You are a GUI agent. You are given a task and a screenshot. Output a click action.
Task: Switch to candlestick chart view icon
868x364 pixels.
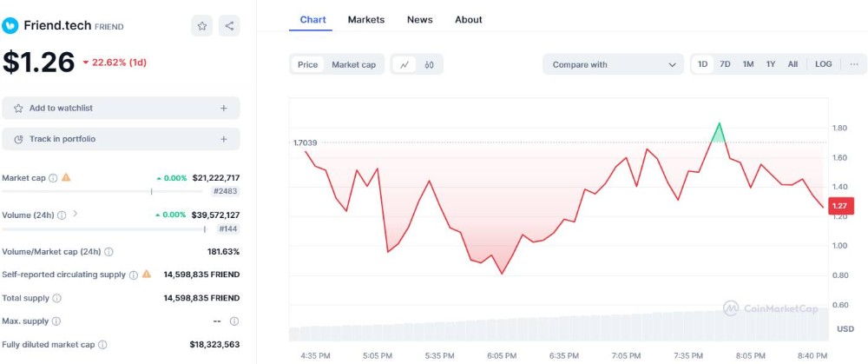tap(429, 65)
